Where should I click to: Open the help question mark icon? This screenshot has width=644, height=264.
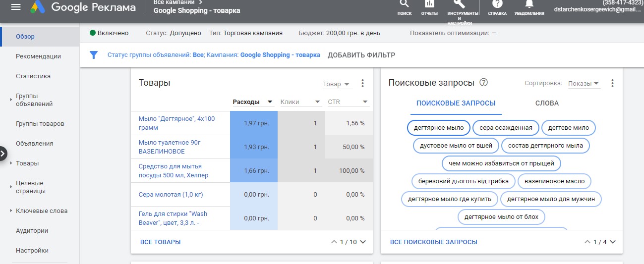click(497, 4)
